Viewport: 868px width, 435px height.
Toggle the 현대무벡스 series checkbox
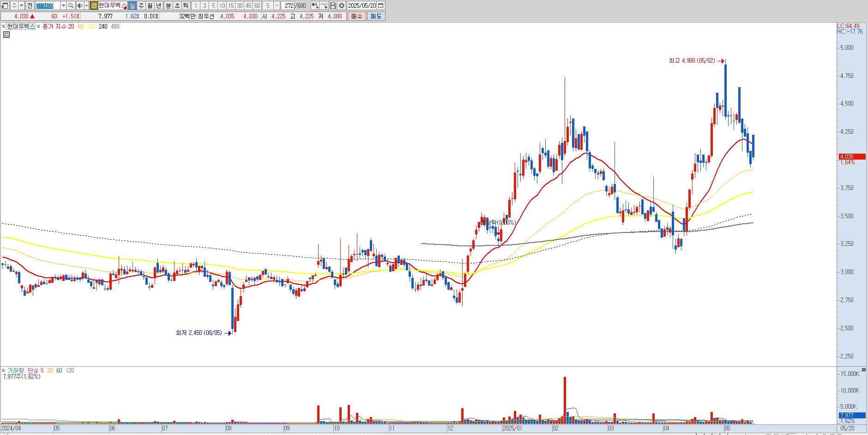(4, 26)
